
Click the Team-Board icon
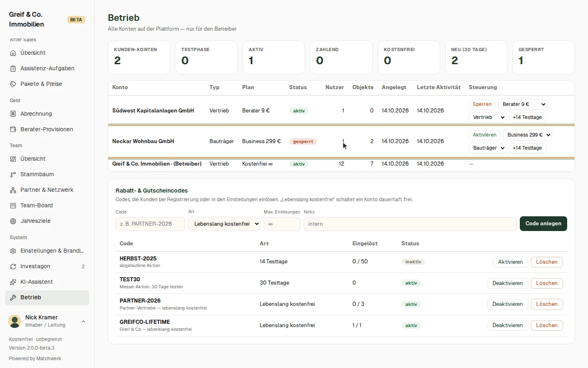(13, 206)
